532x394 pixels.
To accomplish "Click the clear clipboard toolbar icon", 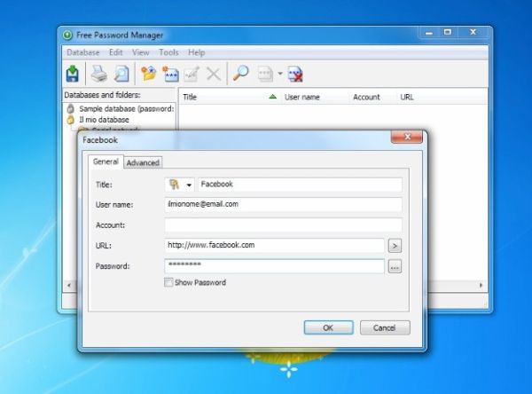I will pos(295,74).
